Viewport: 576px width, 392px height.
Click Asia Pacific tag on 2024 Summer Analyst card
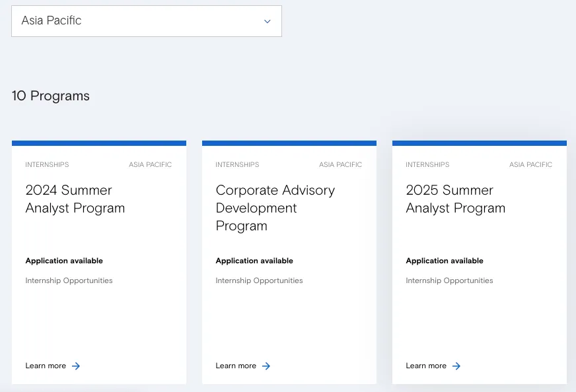pyautogui.click(x=150, y=164)
